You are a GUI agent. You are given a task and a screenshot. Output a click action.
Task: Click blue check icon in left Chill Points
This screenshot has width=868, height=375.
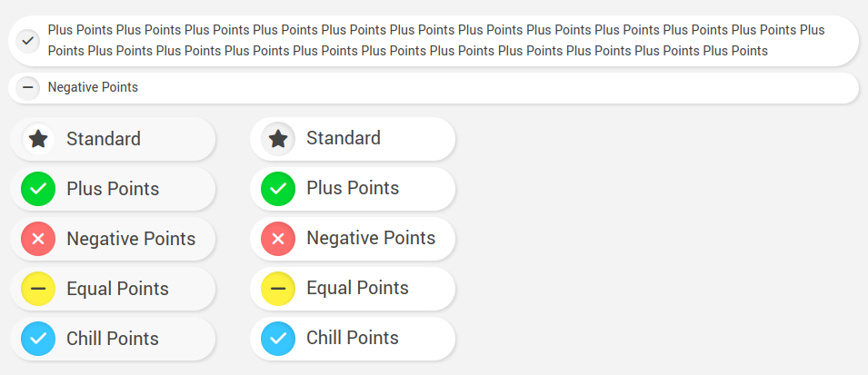pyautogui.click(x=38, y=339)
